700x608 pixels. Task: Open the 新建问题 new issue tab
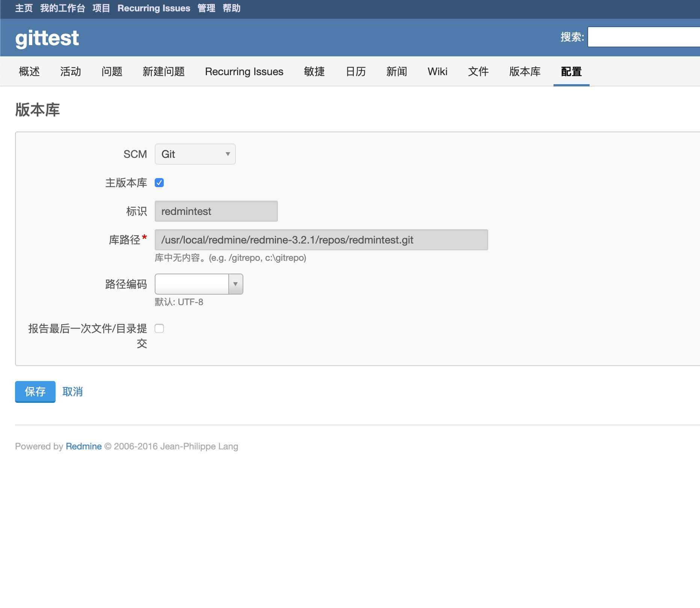tap(163, 71)
